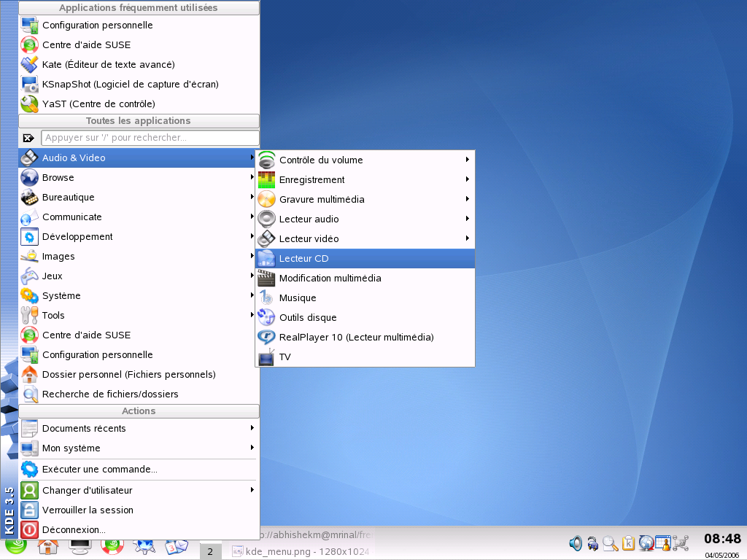Click the speaker volume tray icon
Screen dimensions: 747x560
click(576, 542)
